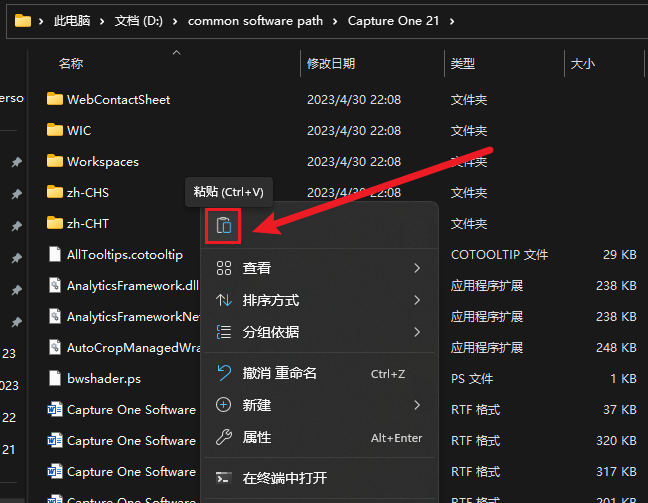Open the 分组依据 group-by submenu
The width and height of the screenshot is (648, 503).
[x=319, y=332]
